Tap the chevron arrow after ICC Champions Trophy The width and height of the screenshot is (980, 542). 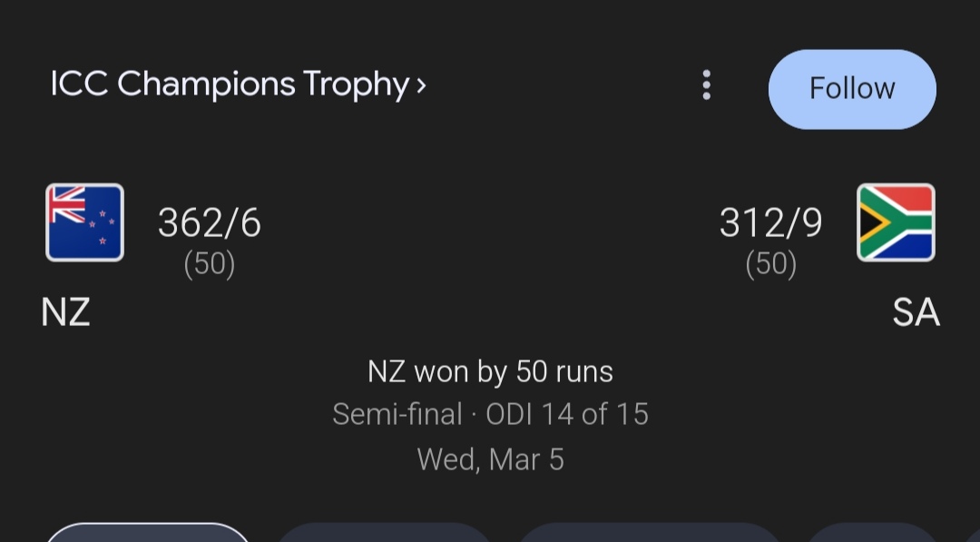point(421,85)
